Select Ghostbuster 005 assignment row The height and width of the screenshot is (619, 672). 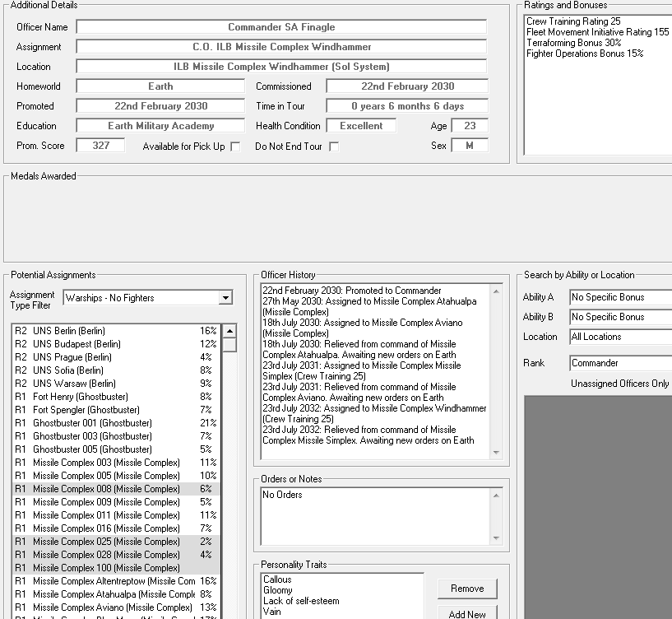pyautogui.click(x=116, y=449)
